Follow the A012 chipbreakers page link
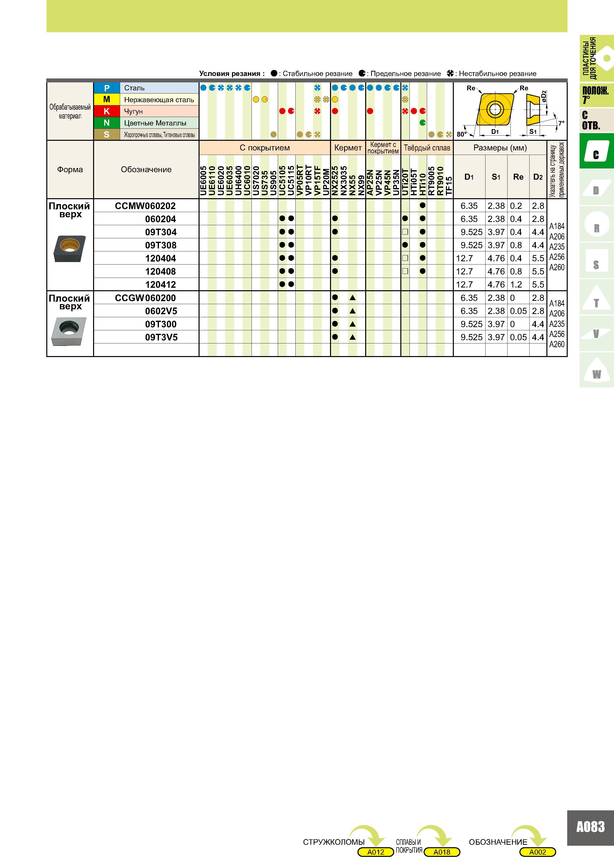Viewport: 614px width, 868px height. coord(376,852)
